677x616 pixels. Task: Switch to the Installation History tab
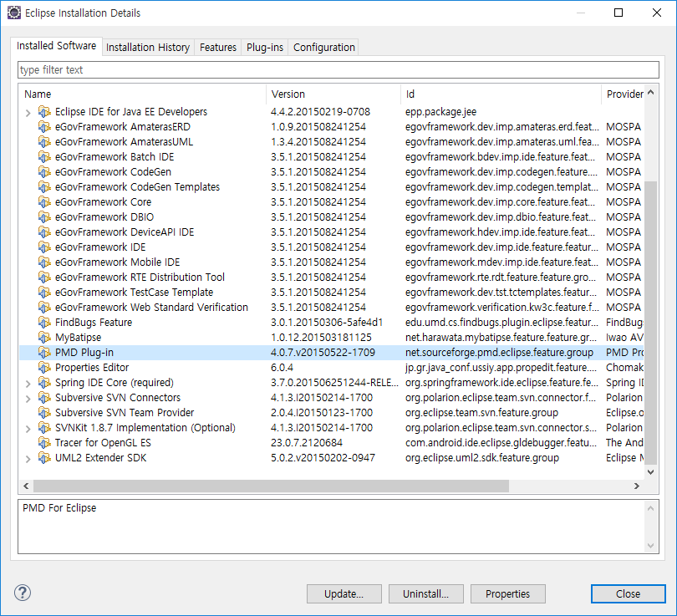148,48
